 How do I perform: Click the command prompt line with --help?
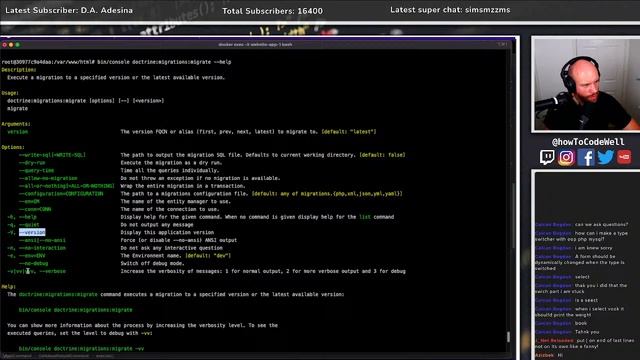116,62
